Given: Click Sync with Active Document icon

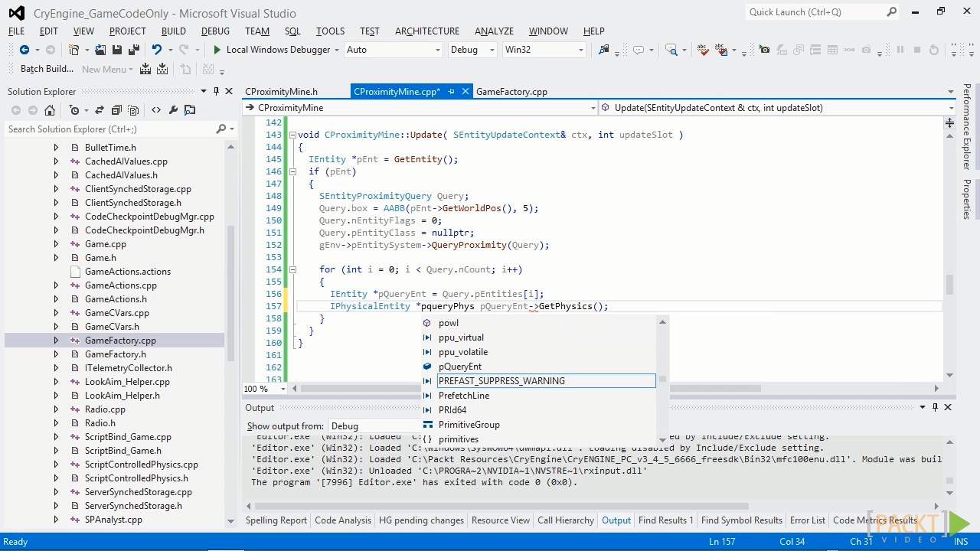Looking at the screenshot, I should point(100,110).
